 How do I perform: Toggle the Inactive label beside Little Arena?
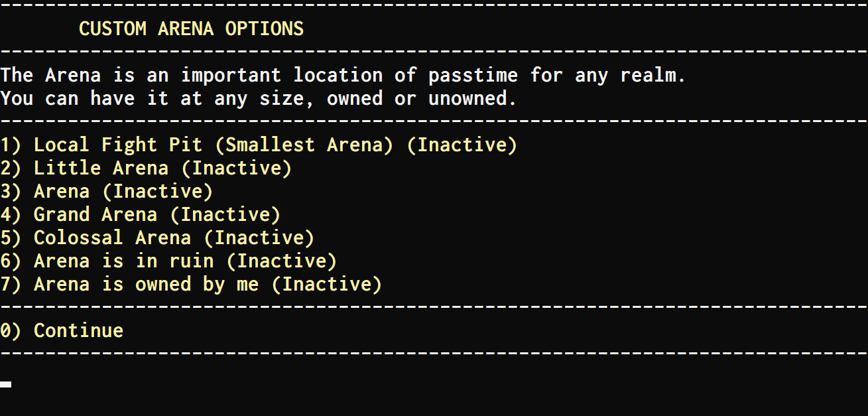236,168
